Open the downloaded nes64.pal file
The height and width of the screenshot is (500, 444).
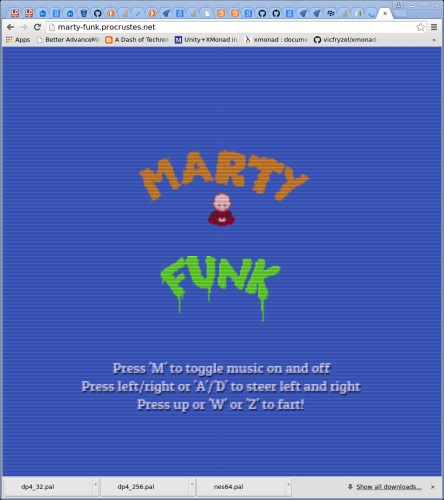(x=239, y=487)
